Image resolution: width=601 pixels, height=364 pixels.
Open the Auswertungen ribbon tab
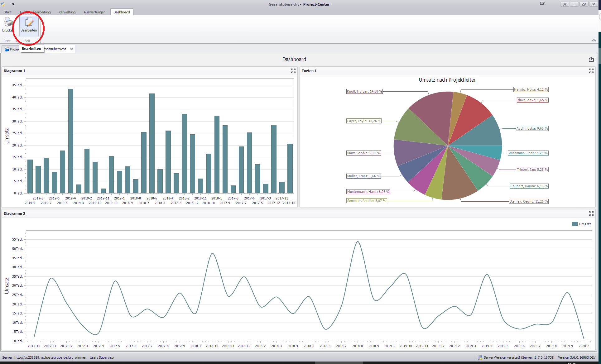[94, 12]
